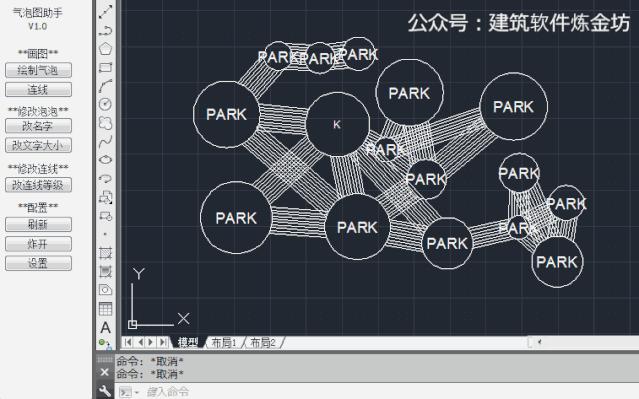
Task: Select the Gradient fill tool
Action: point(106,271)
